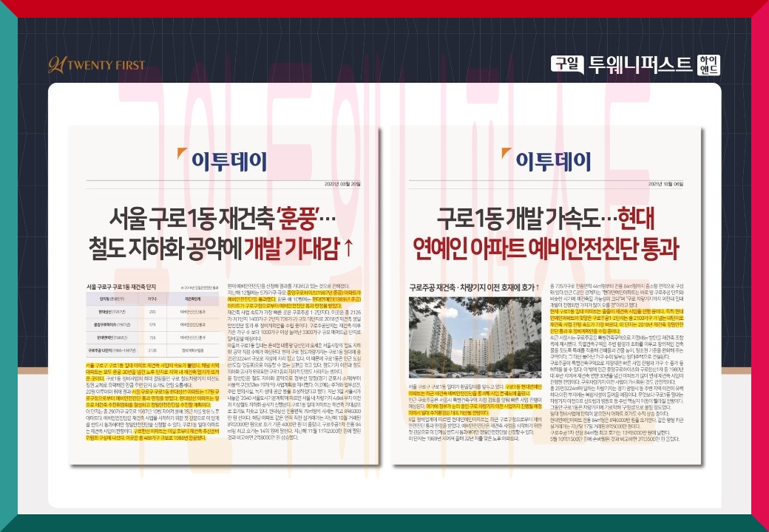This screenshot has width=769, height=532.
Task: Click subheading '구로주공 재건축·차량기지 이전 호재에 호가↑'
Action: 474,287
